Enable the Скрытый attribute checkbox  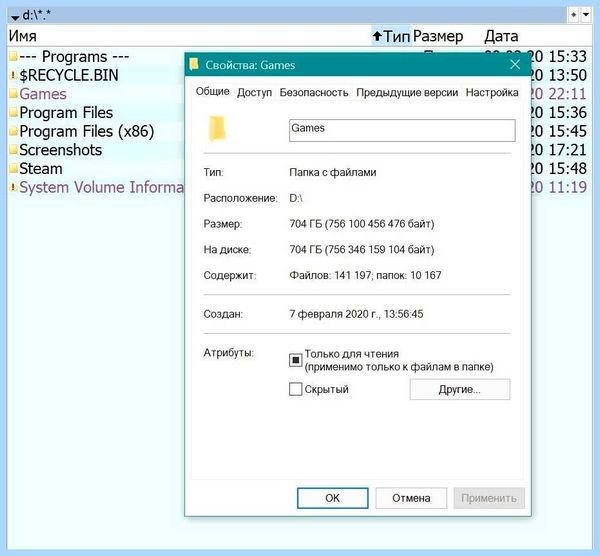[295, 389]
